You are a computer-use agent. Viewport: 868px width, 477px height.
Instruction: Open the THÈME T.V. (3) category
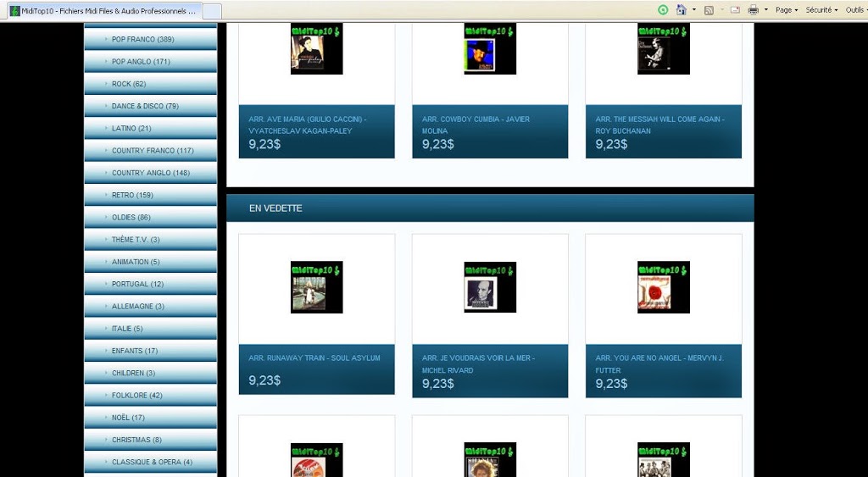(151, 239)
